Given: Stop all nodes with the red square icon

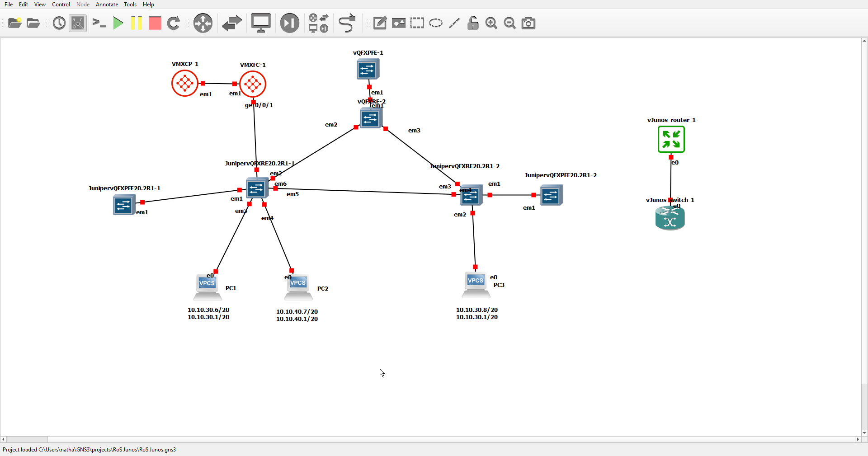Looking at the screenshot, I should point(155,23).
